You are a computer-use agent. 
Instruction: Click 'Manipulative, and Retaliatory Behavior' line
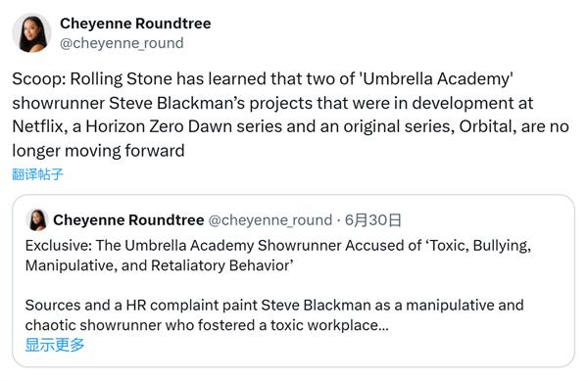(x=160, y=265)
